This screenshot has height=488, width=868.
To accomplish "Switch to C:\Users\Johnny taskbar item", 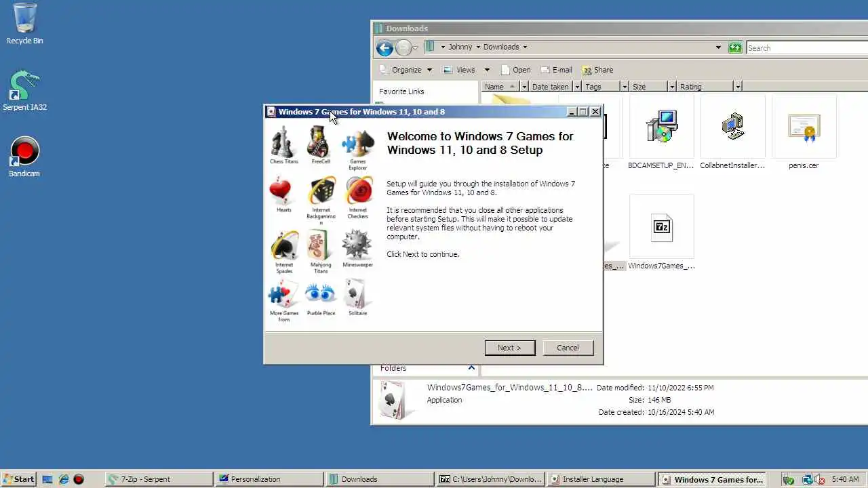I will pyautogui.click(x=491, y=479).
